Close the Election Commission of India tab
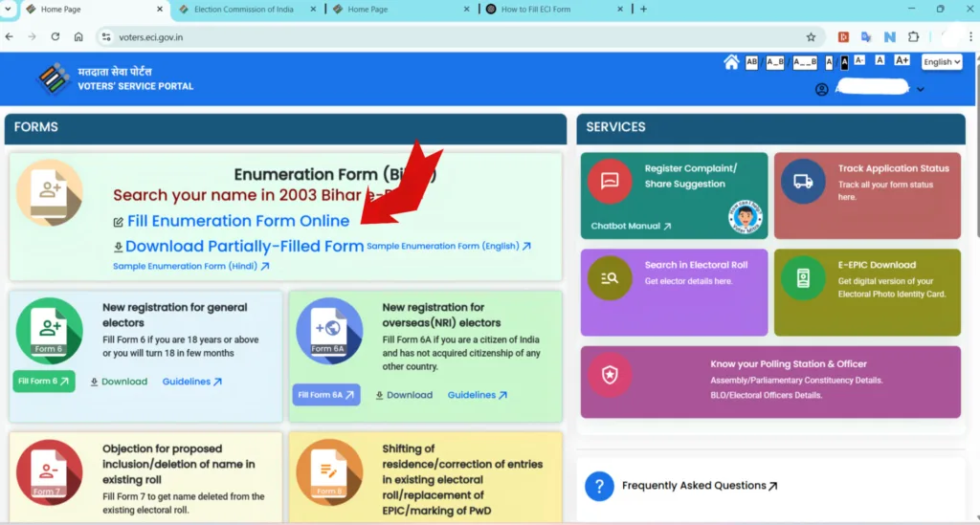This screenshot has width=980, height=525. 313,10
